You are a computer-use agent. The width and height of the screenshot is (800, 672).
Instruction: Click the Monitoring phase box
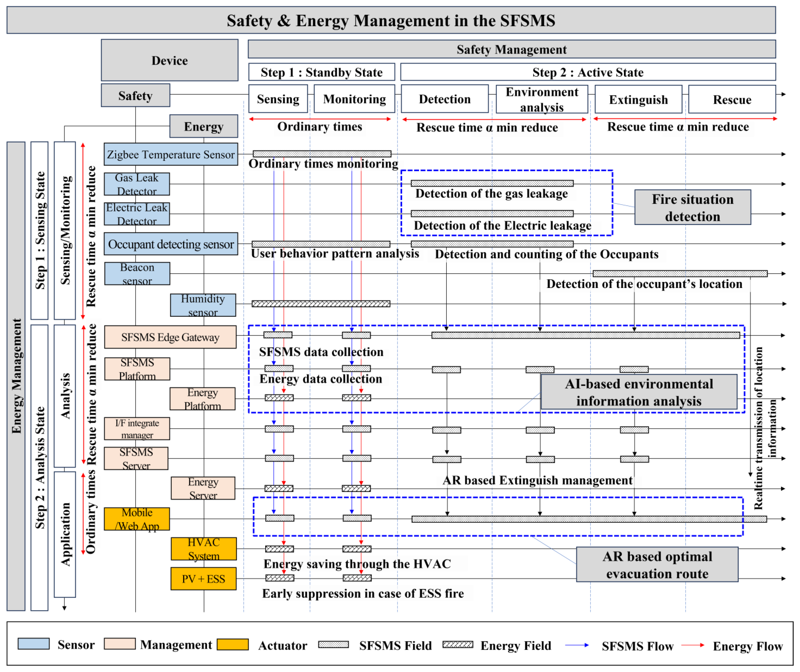(354, 99)
